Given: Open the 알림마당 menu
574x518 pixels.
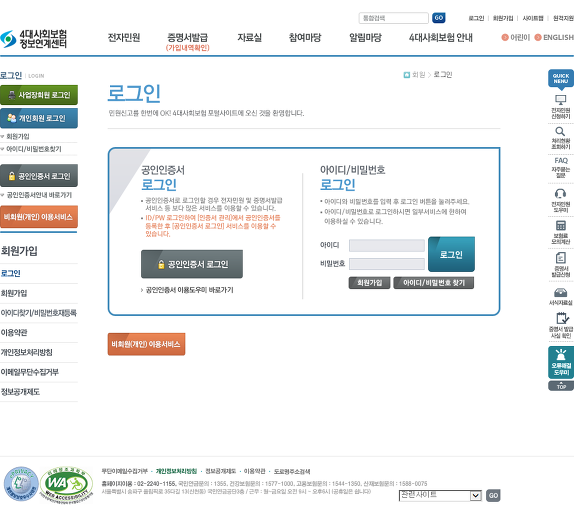Looking at the screenshot, I should tap(365, 37).
